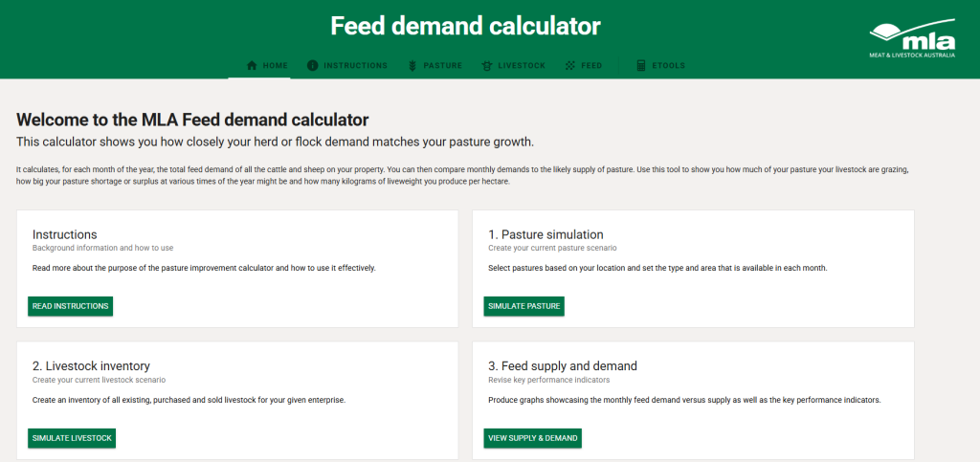Open the ETOOLS menu item
This screenshot has height=462, width=980.
660,66
